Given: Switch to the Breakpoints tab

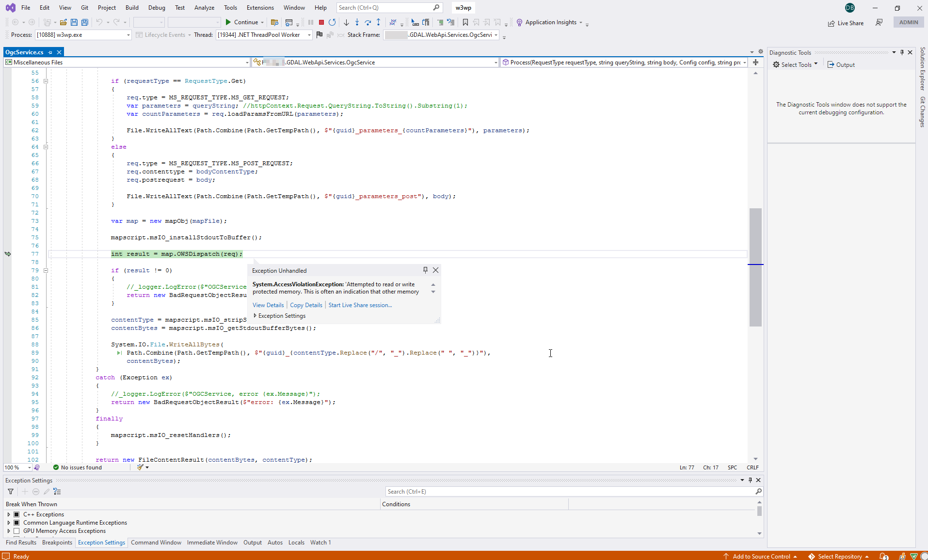Looking at the screenshot, I should click(57, 543).
